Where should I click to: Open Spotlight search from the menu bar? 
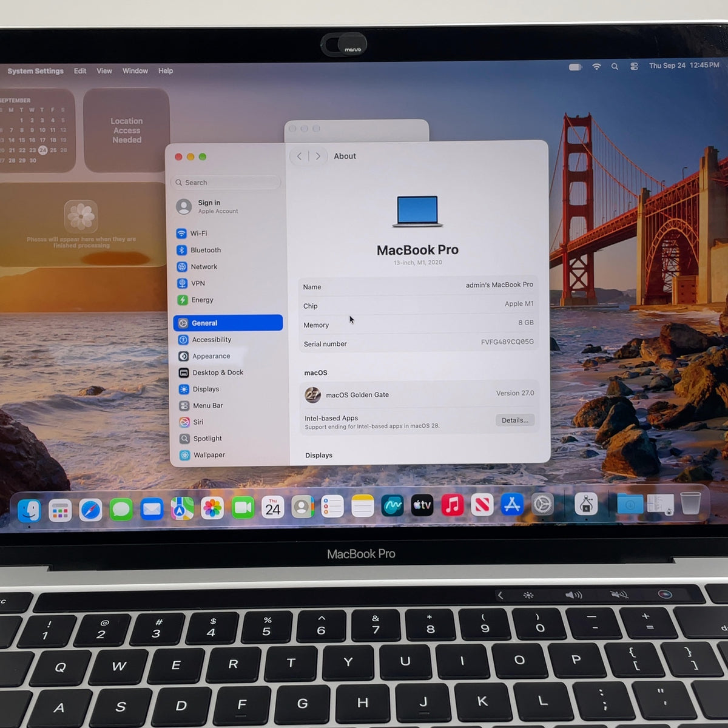615,66
